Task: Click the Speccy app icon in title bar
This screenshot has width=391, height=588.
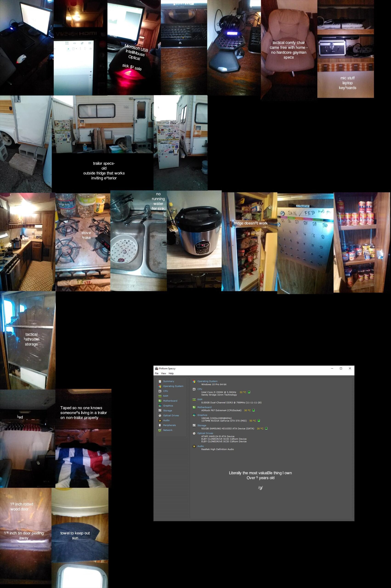Action: 157,368
